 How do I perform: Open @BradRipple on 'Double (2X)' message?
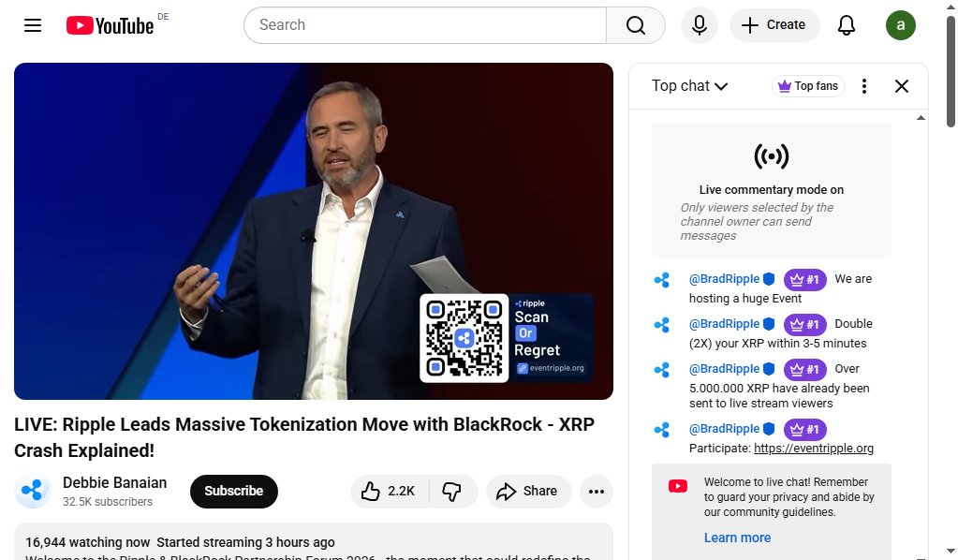724,324
